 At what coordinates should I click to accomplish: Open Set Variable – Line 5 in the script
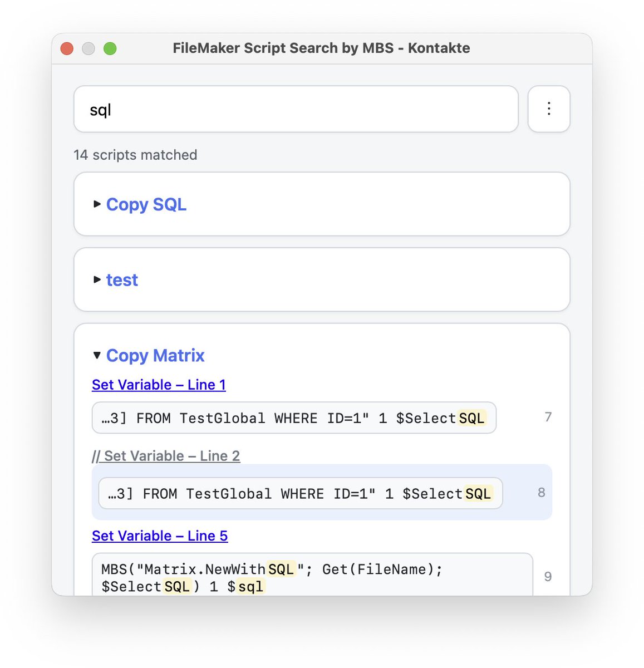(x=159, y=536)
